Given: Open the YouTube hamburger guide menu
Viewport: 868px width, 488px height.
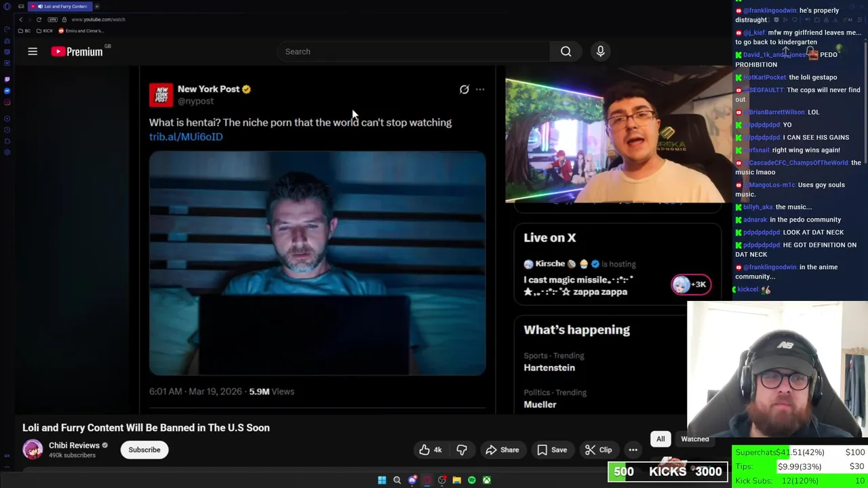Looking at the screenshot, I should point(33,52).
